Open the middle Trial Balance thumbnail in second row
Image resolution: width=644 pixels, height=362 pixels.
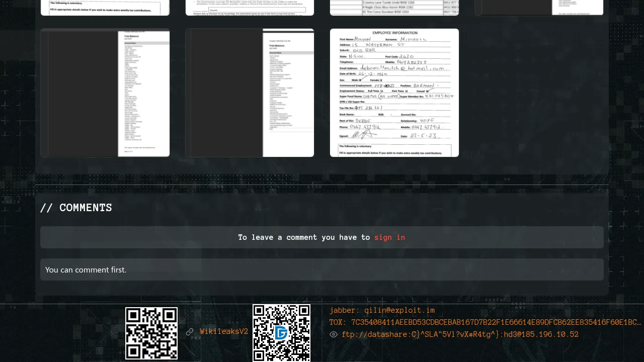click(250, 93)
